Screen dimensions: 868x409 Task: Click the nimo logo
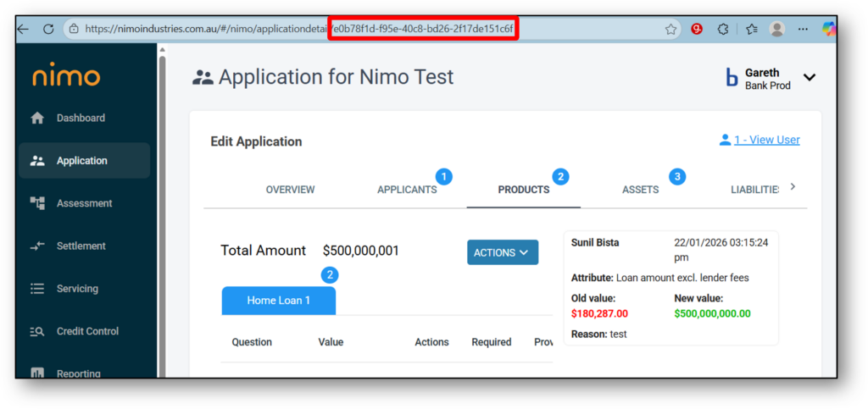[x=66, y=77]
